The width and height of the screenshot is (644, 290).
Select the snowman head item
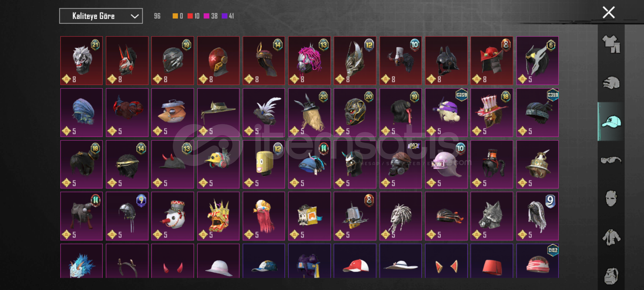(173, 216)
